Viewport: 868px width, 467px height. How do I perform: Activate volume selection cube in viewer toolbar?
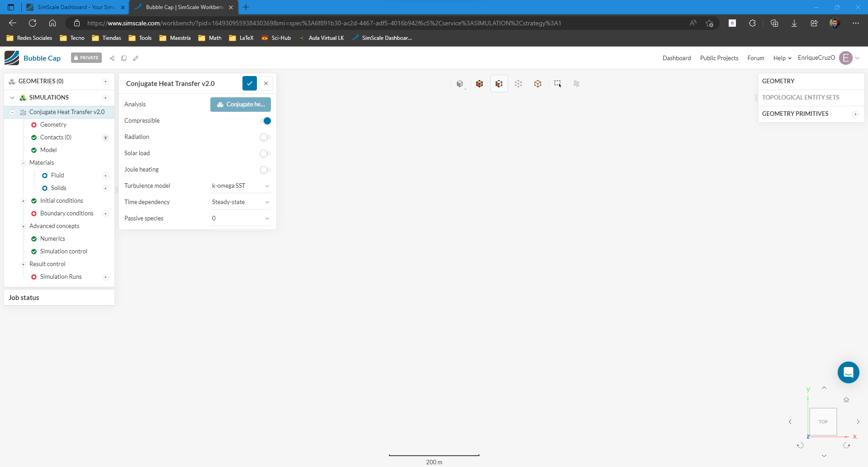click(x=479, y=84)
